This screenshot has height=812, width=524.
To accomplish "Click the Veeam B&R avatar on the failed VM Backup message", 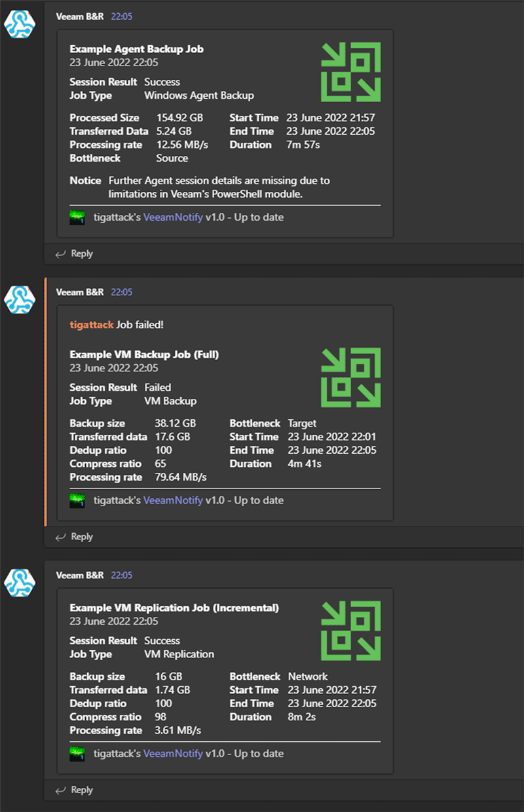I will 20,299.
